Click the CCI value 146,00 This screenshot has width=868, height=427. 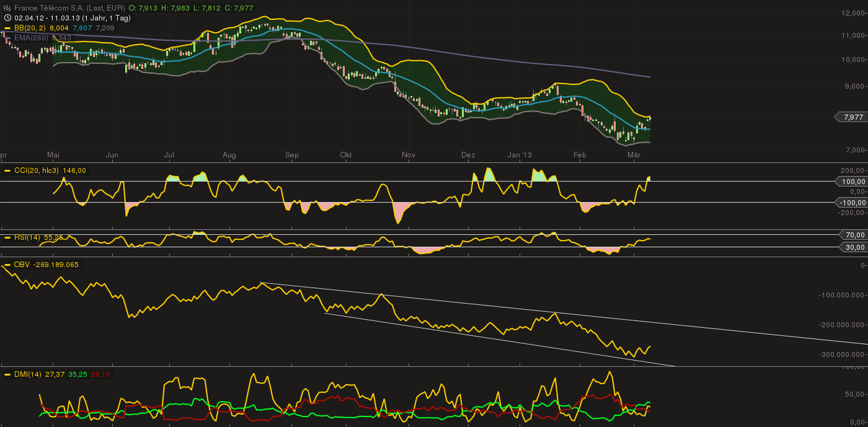tap(74, 170)
